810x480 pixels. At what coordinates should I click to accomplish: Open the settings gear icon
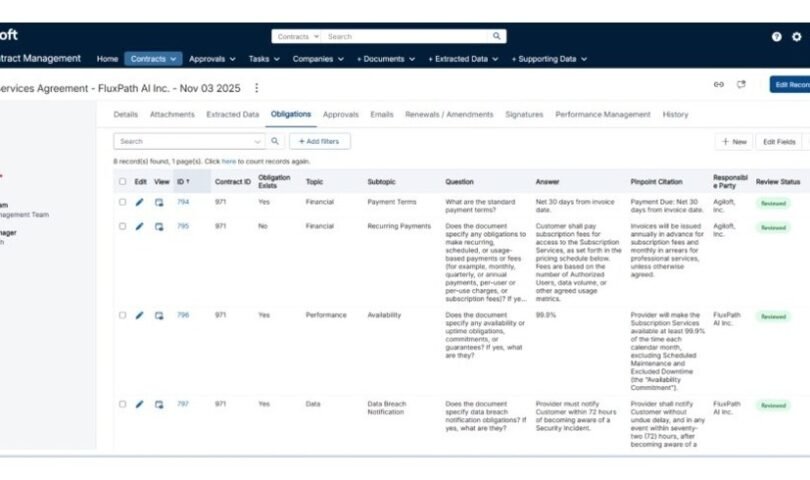pos(796,37)
